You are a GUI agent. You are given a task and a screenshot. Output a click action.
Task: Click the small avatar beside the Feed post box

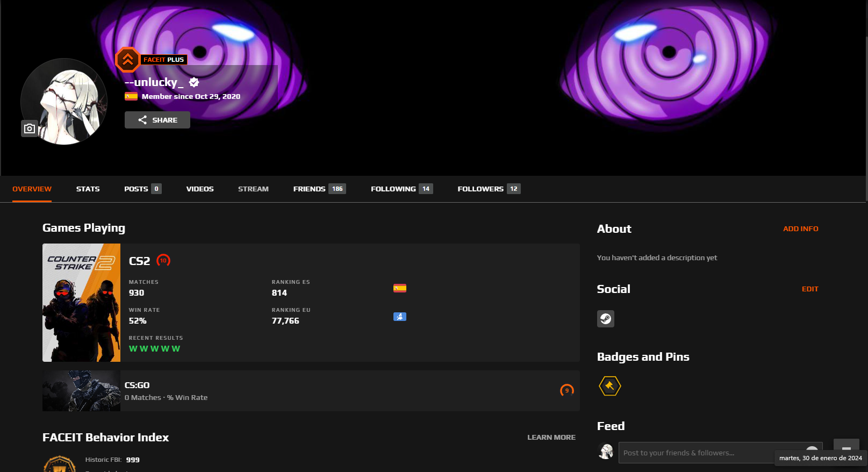click(x=606, y=452)
